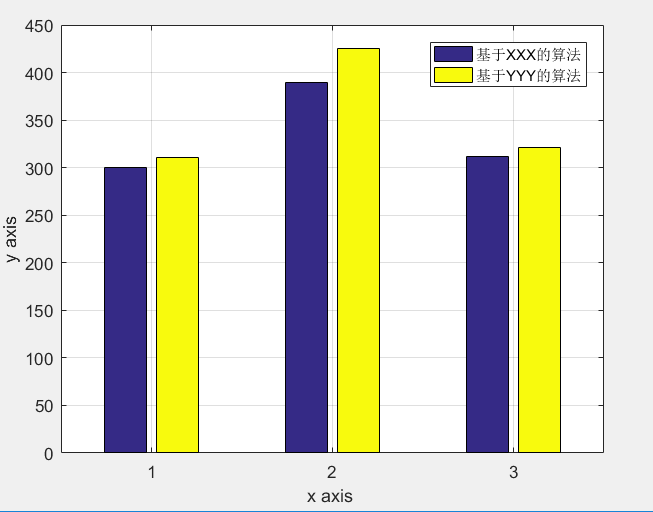
Task: Click the blue legend swatch for 基于XXX的算法
Action: 453,54
